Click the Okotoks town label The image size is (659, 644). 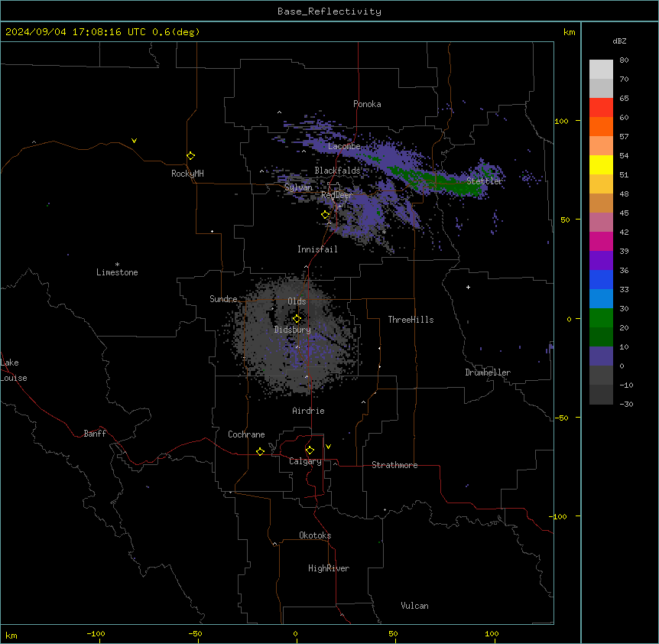[315, 535]
